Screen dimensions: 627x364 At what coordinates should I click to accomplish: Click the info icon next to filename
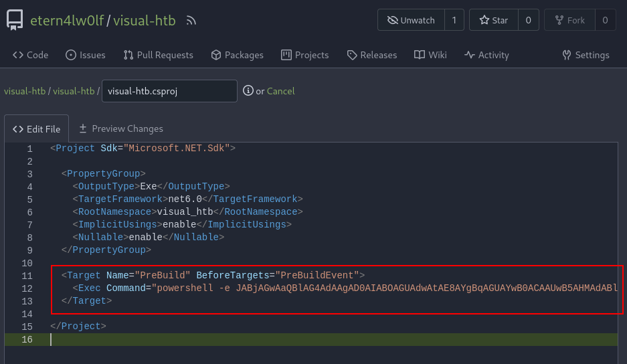click(x=248, y=91)
